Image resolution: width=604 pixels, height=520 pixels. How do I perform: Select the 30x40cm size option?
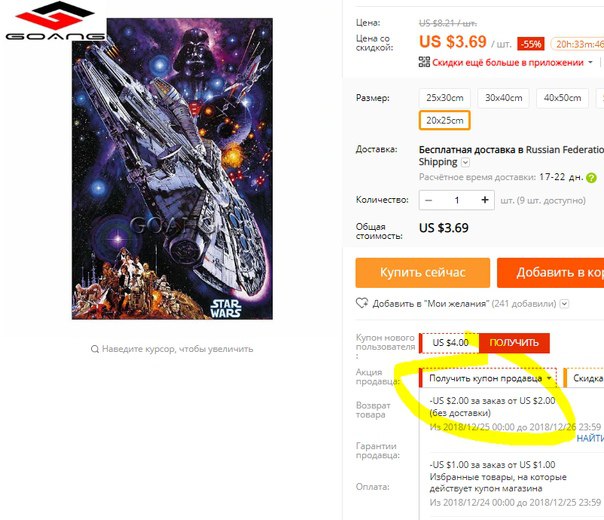(x=503, y=98)
